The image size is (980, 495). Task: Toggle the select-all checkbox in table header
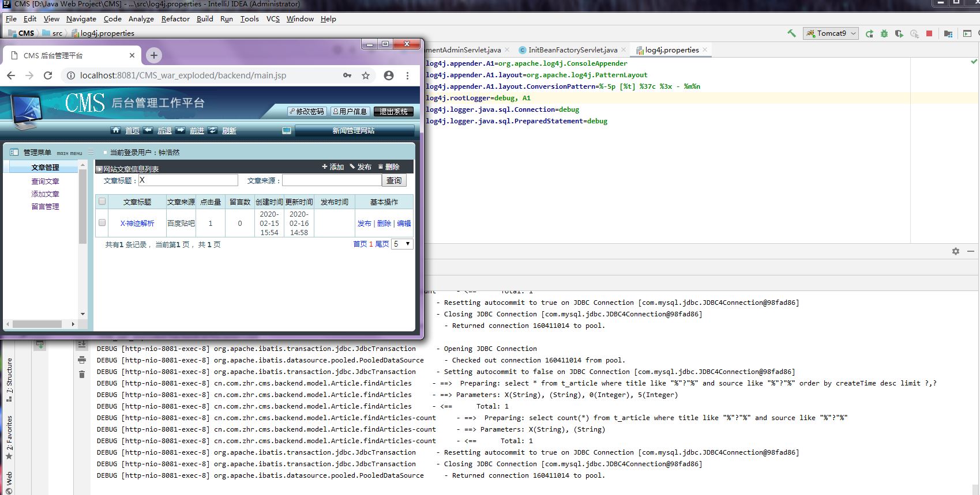pyautogui.click(x=102, y=201)
